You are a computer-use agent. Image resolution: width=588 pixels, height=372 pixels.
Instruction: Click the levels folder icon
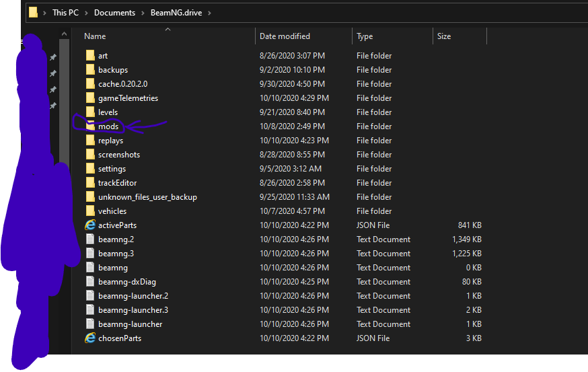(x=90, y=112)
